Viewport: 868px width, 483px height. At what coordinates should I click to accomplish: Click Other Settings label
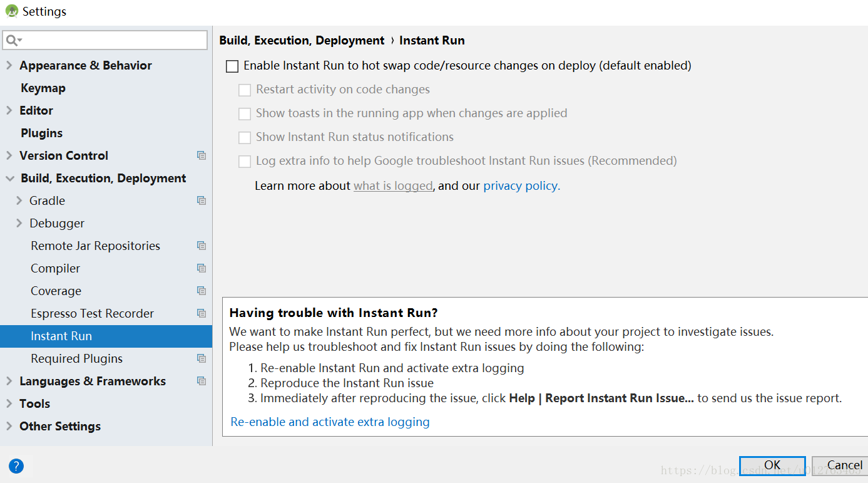60,426
